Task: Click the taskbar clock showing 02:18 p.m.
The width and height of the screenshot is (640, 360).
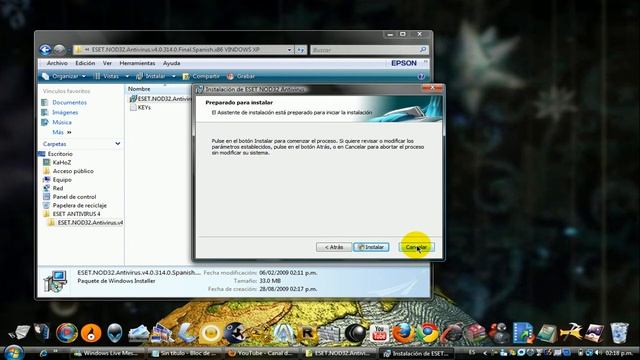Action: pyautogui.click(x=619, y=353)
